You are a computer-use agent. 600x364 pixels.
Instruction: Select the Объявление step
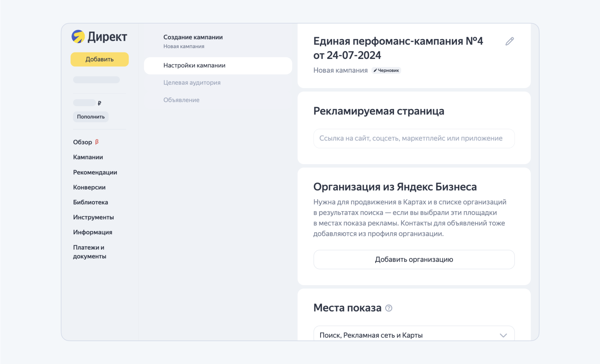pyautogui.click(x=181, y=100)
